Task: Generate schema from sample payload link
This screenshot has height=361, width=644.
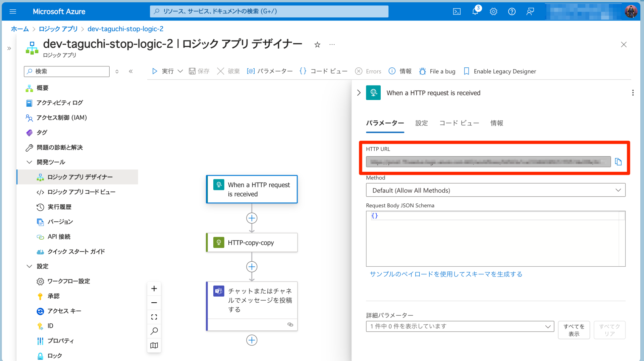Action: click(446, 274)
